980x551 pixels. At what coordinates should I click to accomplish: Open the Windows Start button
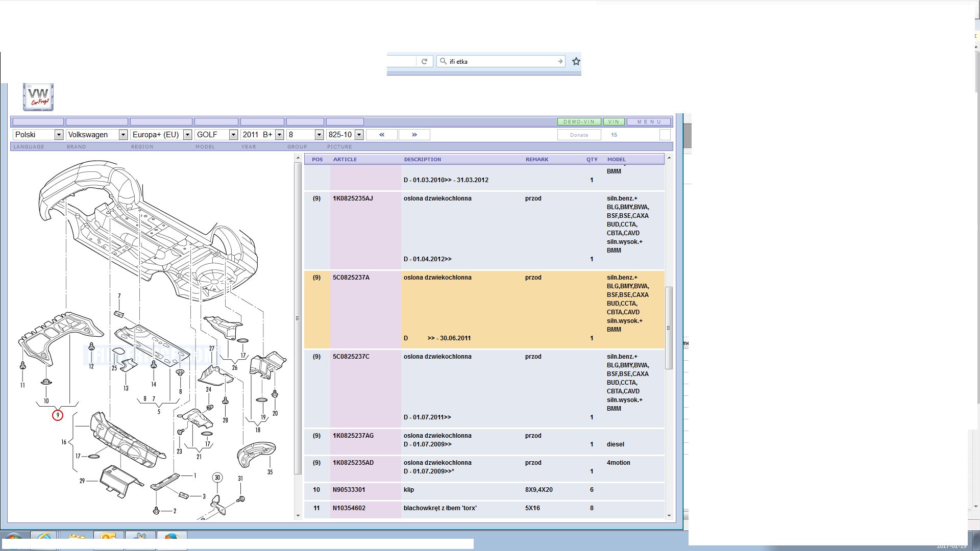[13, 541]
